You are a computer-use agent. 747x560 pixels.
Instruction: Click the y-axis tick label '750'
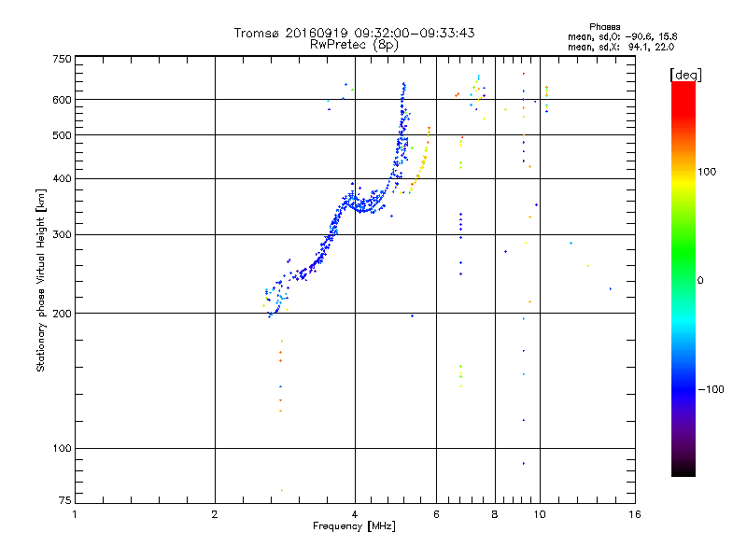(x=62, y=59)
